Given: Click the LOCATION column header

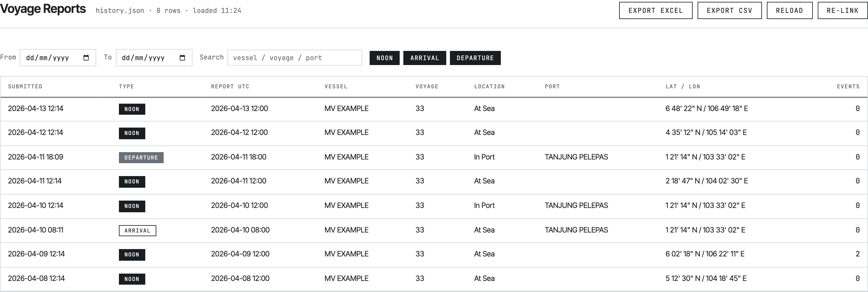Looking at the screenshot, I should [x=489, y=87].
